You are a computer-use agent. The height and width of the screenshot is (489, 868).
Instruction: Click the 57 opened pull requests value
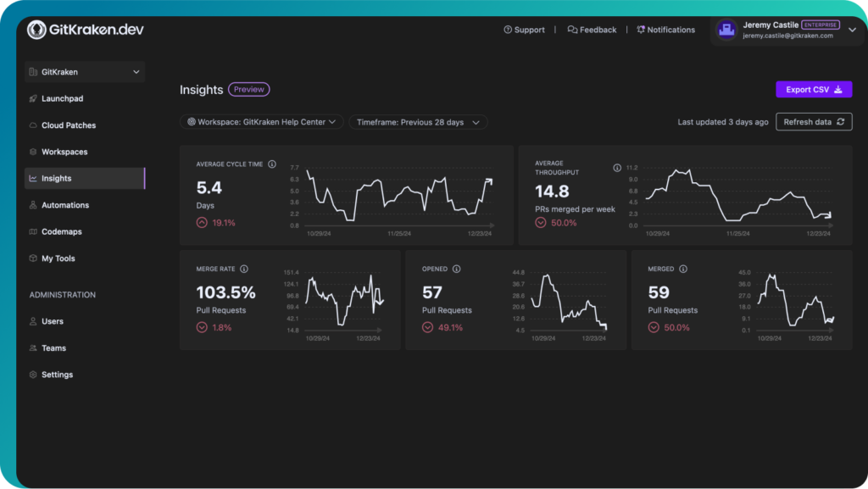pyautogui.click(x=432, y=292)
